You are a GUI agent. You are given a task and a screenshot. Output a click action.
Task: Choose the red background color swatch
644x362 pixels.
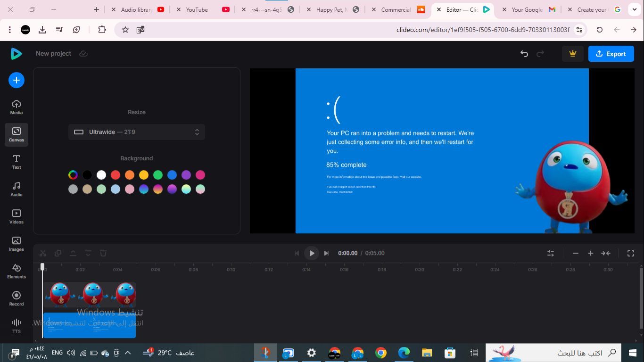click(116, 175)
